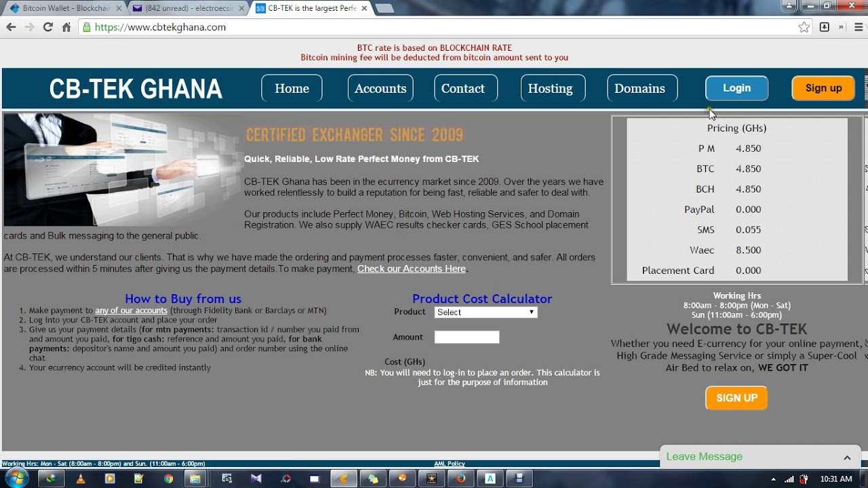Expand the Leave Message chat chevron

[x=847, y=457]
